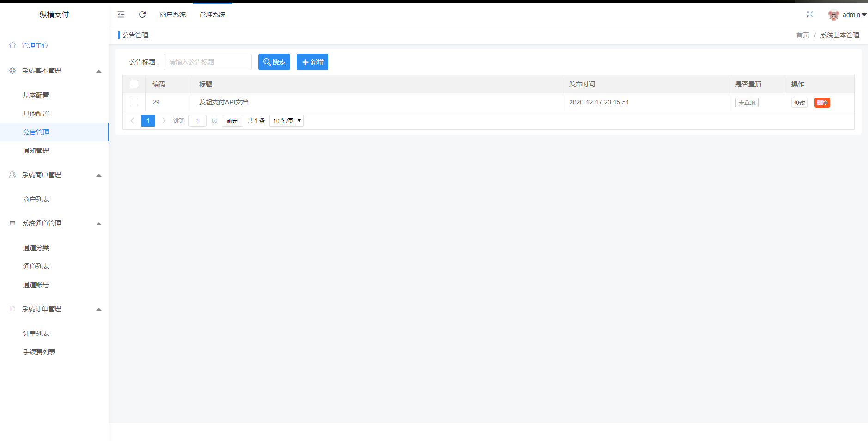This screenshot has width=868, height=441.
Task: Click the sidebar collapse menu icon
Action: click(121, 14)
